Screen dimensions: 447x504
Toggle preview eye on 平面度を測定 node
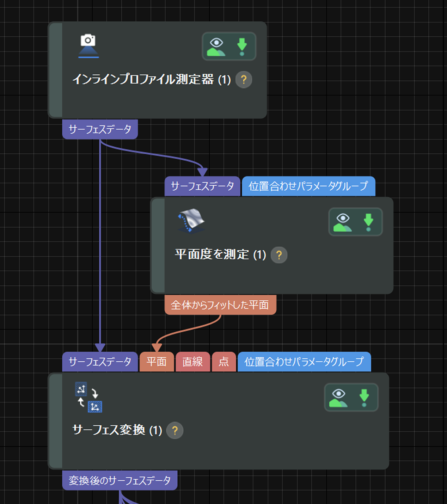tap(343, 222)
